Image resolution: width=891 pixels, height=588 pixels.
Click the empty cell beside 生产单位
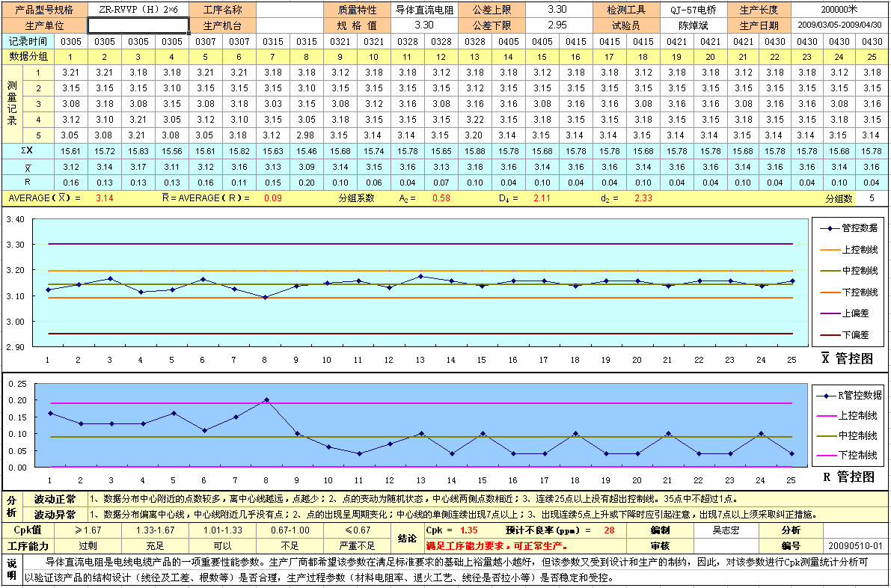tap(138, 25)
